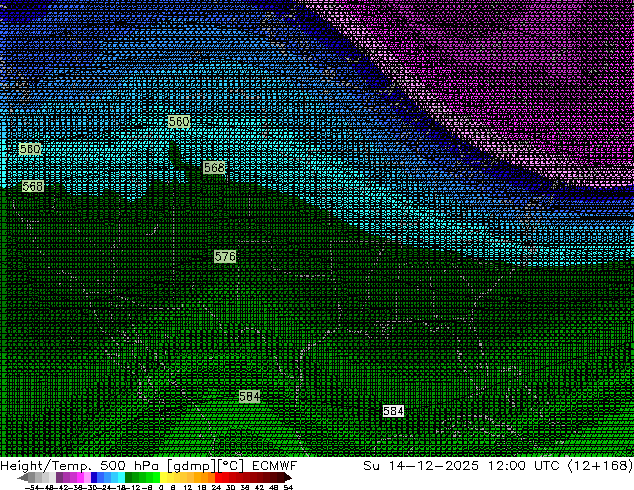This screenshot has height=490, width=634.
Task: Click the dark blue legend swatch at -30
Action: (94, 477)
